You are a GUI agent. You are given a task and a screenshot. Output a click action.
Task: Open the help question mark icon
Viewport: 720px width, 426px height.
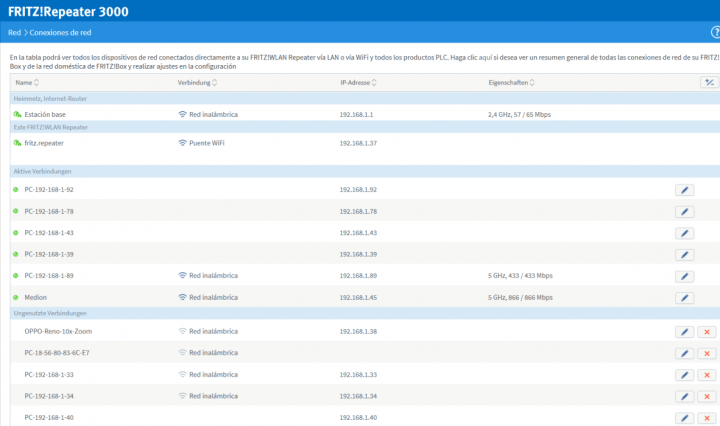click(716, 32)
